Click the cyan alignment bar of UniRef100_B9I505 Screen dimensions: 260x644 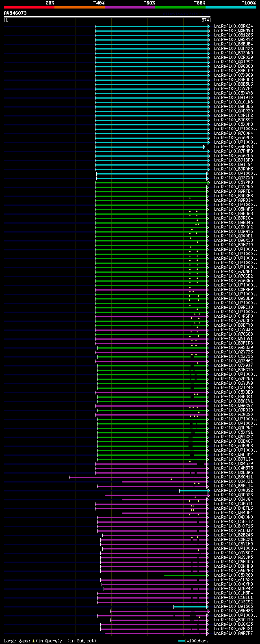pos(191,607)
